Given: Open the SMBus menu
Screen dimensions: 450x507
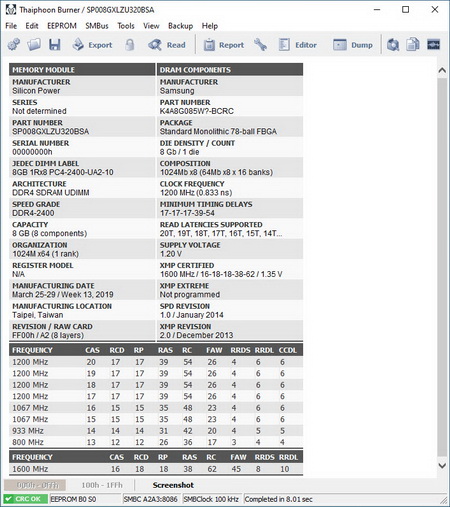Looking at the screenshot, I should [x=97, y=26].
